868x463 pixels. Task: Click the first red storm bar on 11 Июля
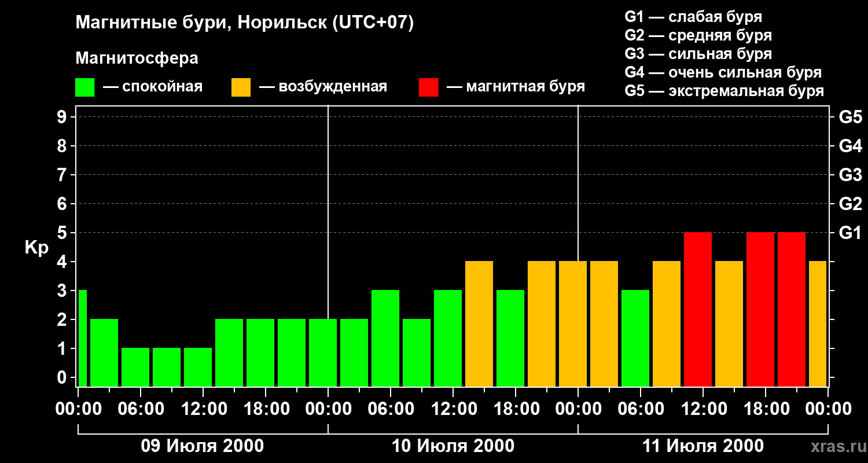click(x=698, y=309)
